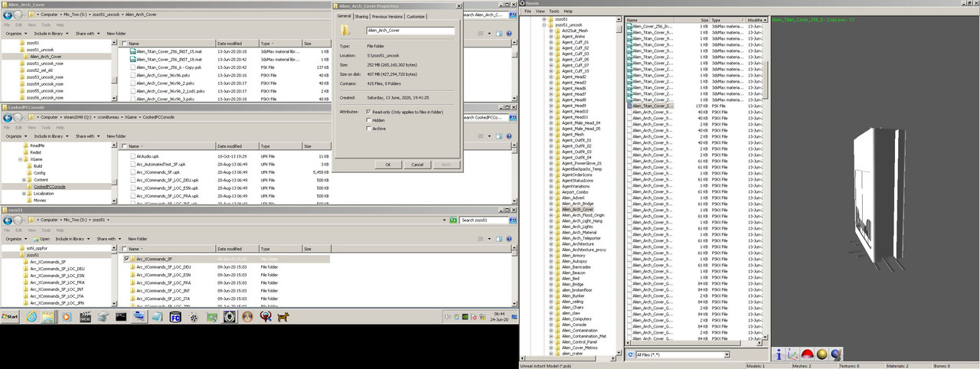Go back in the CookedPCConsole explorer window
Image resolution: width=980 pixels, height=369 pixels.
pos(8,118)
